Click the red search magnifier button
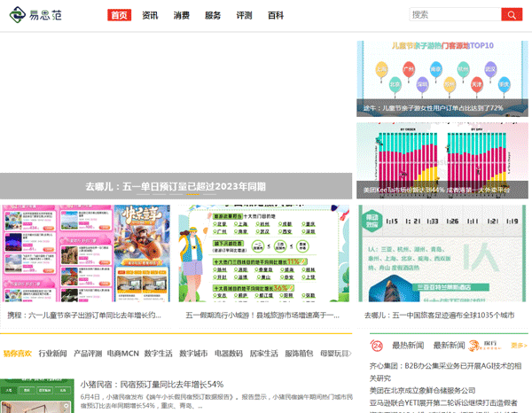Viewport: 532px width, 413px height. pos(512,14)
